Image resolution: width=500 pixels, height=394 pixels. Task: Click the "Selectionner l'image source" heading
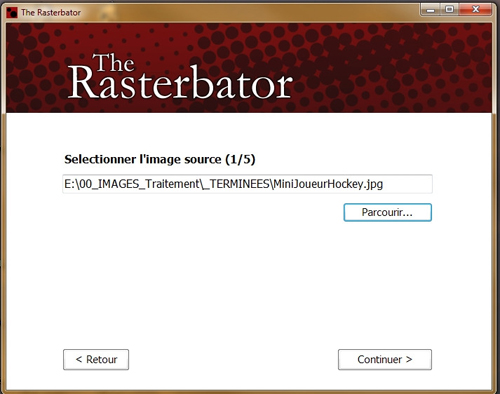tap(143, 159)
